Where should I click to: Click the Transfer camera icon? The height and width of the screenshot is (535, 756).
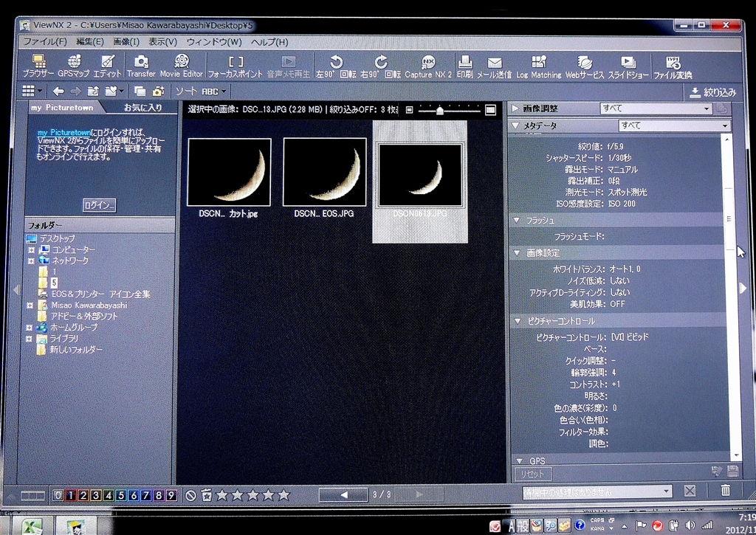point(140,65)
